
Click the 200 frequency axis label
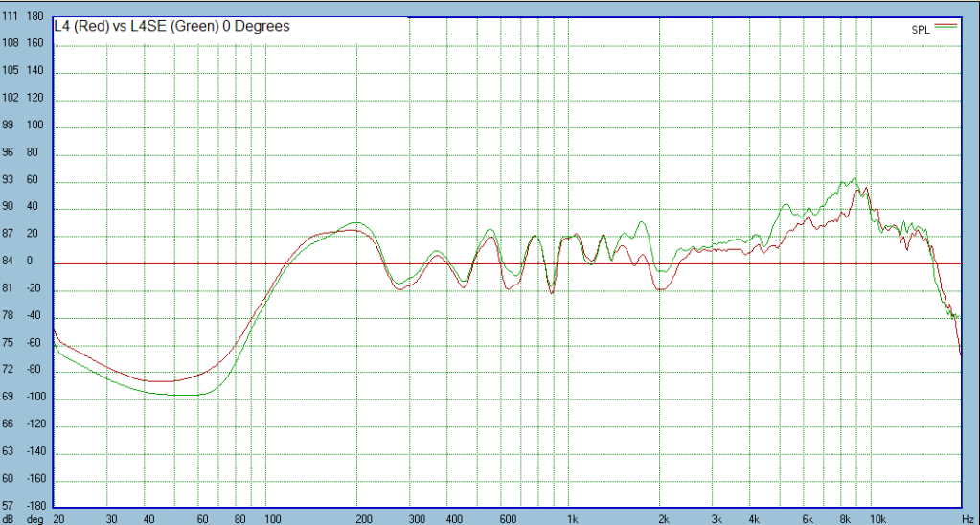(364, 519)
